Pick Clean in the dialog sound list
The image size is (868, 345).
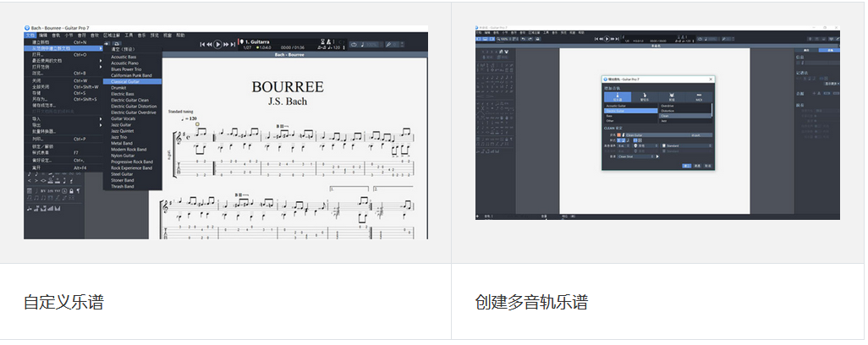coord(685,116)
